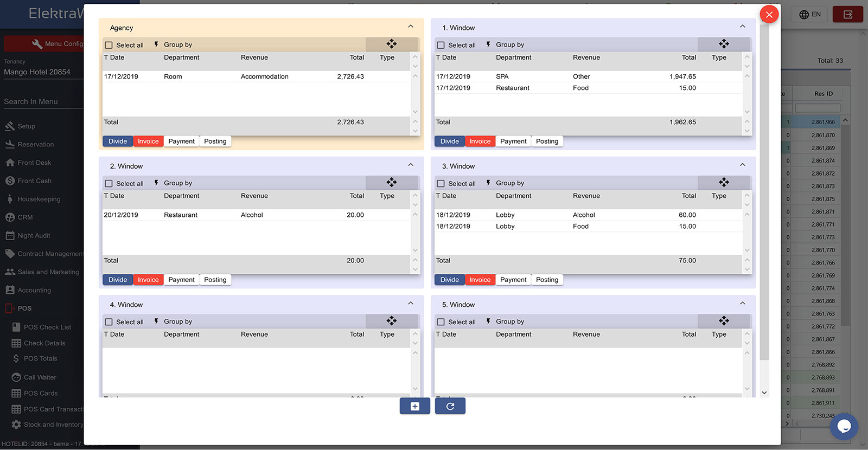Collapse the 1. Window panel
Image resolution: width=868 pixels, height=450 pixels.
click(743, 27)
